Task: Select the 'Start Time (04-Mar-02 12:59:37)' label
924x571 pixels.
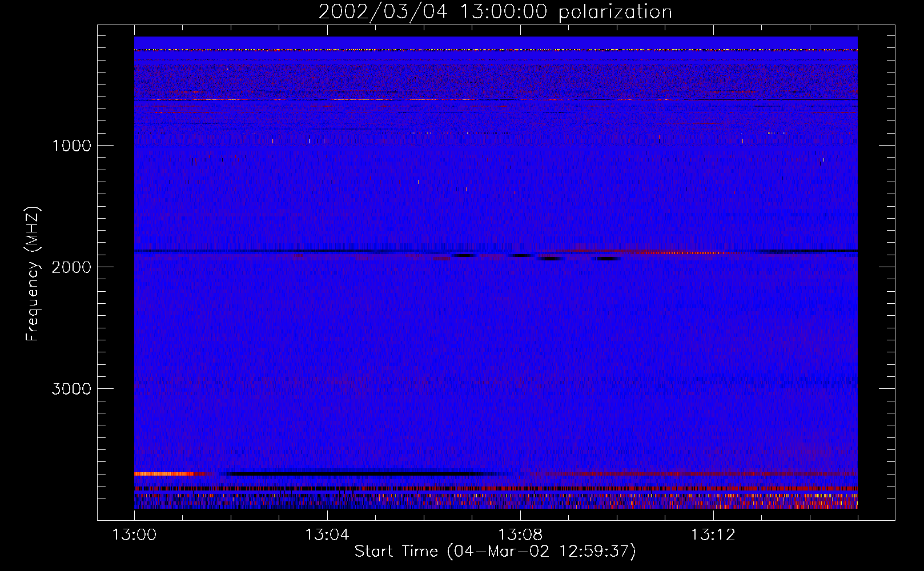Action: point(495,552)
